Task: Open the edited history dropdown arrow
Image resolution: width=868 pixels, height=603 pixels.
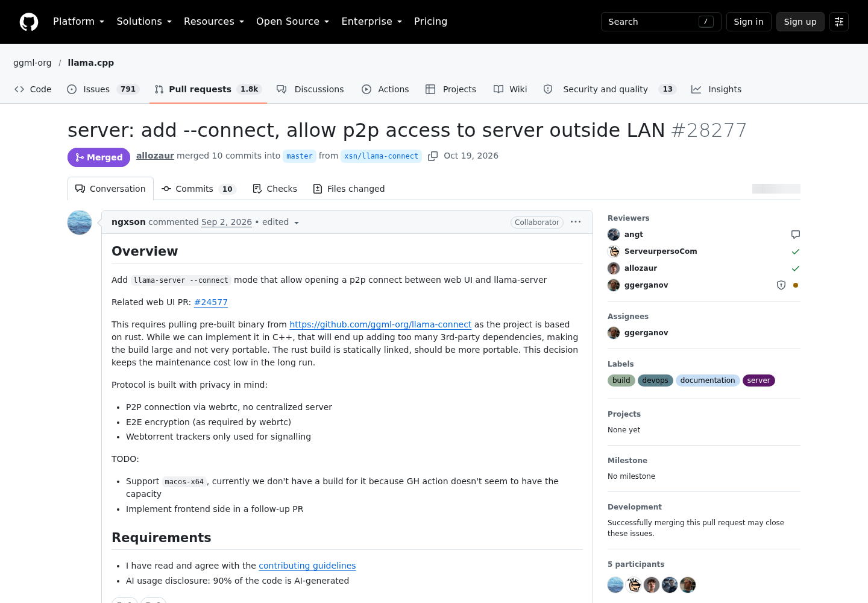Action: click(x=296, y=223)
